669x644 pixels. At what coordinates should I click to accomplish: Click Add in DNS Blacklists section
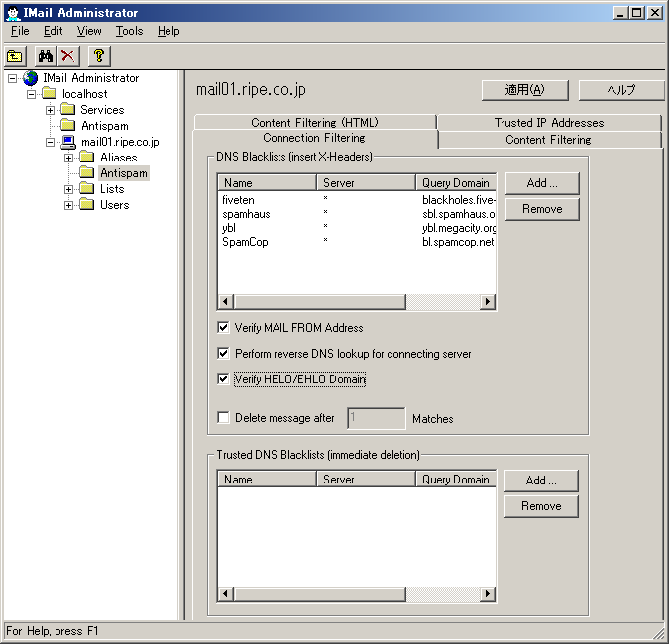coord(542,183)
